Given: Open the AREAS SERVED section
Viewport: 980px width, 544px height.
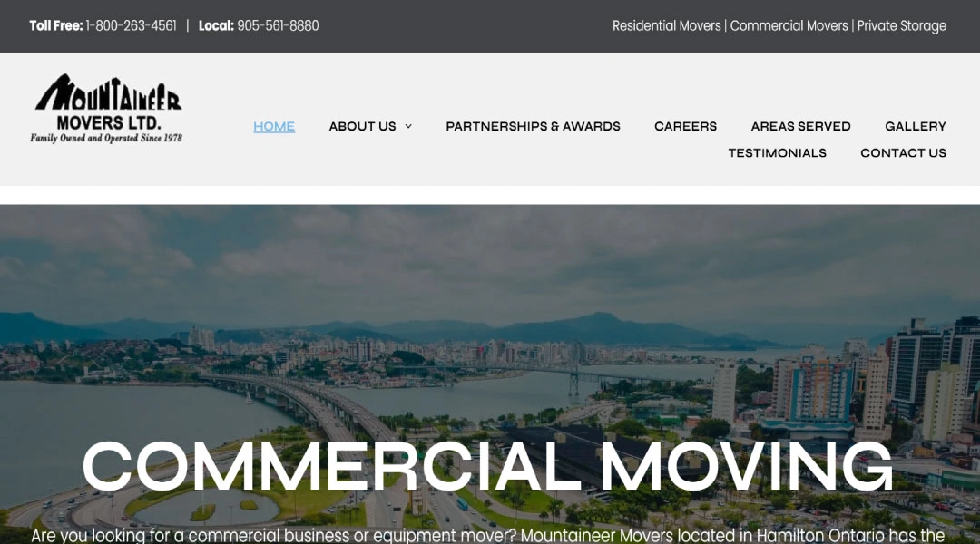Looking at the screenshot, I should [799, 126].
